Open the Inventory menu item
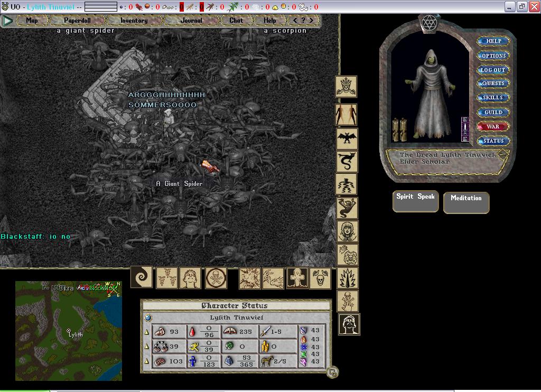 click(134, 21)
